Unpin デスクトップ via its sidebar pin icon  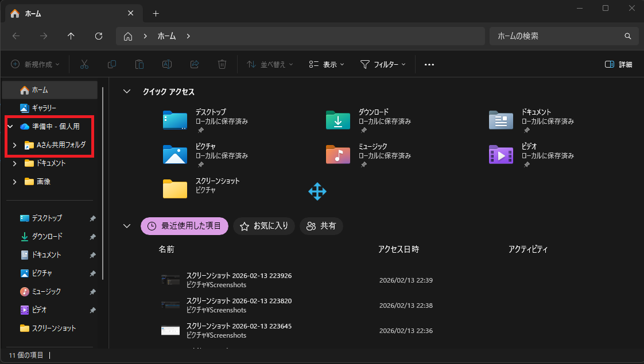tap(92, 218)
